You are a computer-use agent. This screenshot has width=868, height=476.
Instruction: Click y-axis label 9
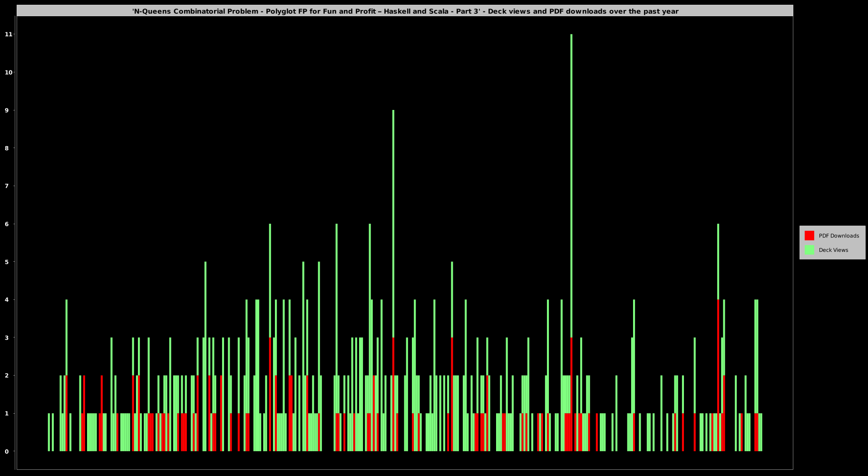click(7, 110)
